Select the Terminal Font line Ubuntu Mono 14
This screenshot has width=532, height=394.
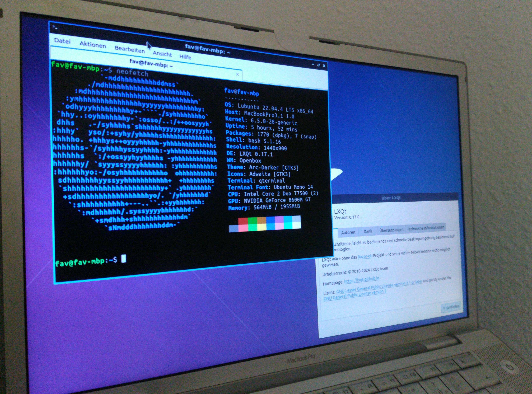(270, 187)
